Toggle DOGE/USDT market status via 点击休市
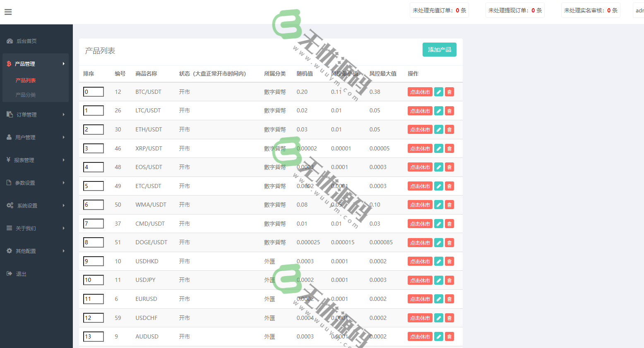The image size is (644, 348). [420, 242]
